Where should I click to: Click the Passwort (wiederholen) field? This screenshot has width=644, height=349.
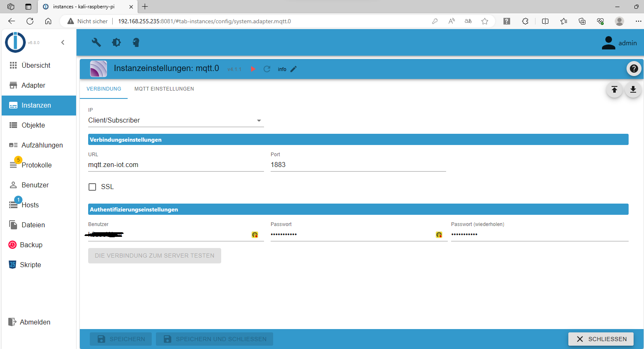click(x=540, y=235)
